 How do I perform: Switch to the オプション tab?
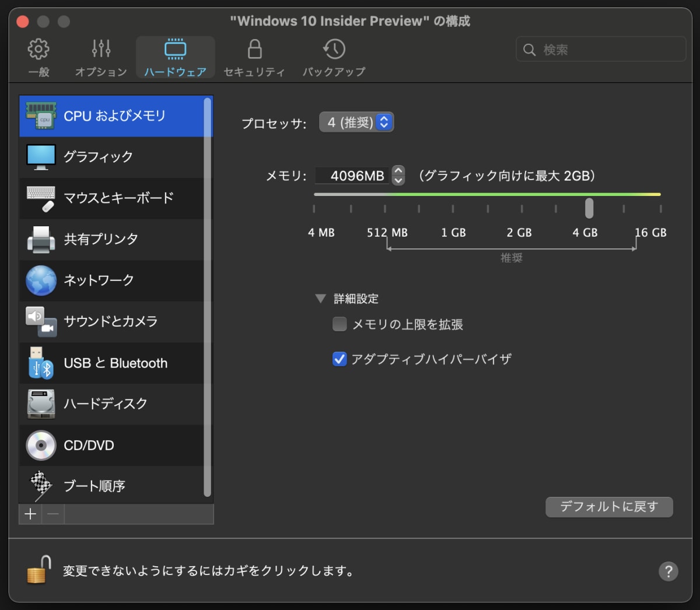pos(101,57)
